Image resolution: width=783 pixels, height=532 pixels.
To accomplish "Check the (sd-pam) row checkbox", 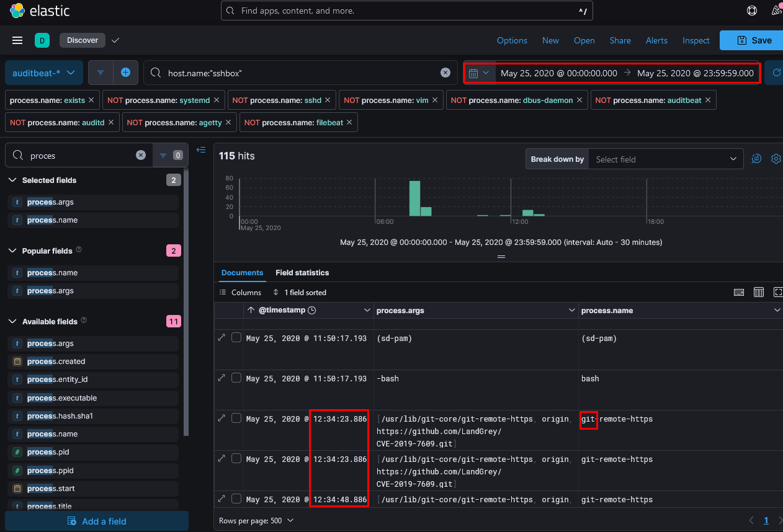I will pyautogui.click(x=236, y=338).
